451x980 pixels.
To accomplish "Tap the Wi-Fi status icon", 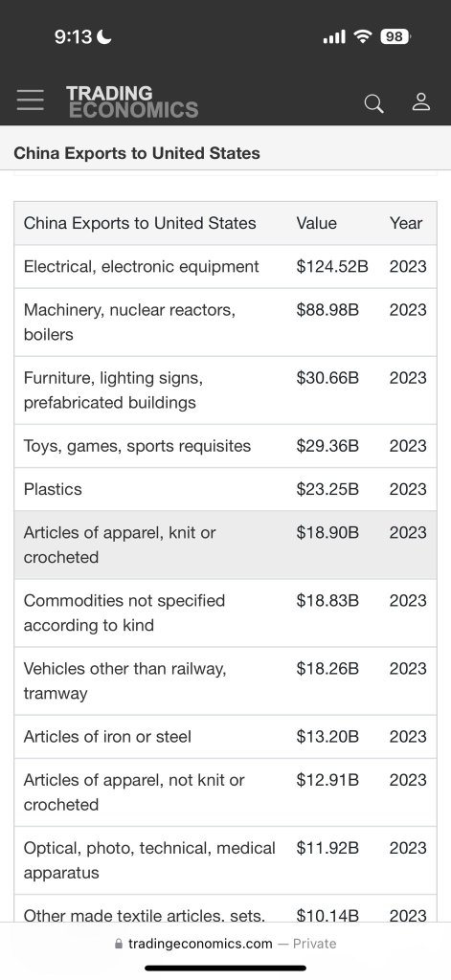I will (362, 37).
